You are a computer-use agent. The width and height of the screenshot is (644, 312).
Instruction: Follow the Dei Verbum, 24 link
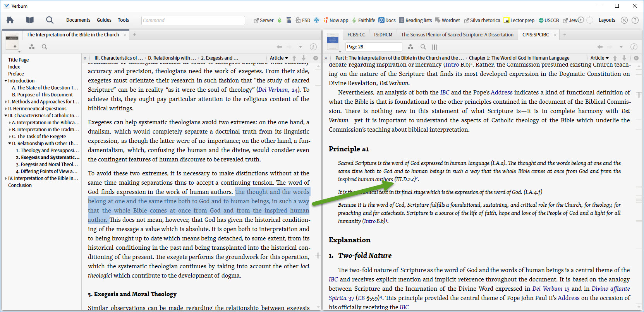[x=278, y=90]
